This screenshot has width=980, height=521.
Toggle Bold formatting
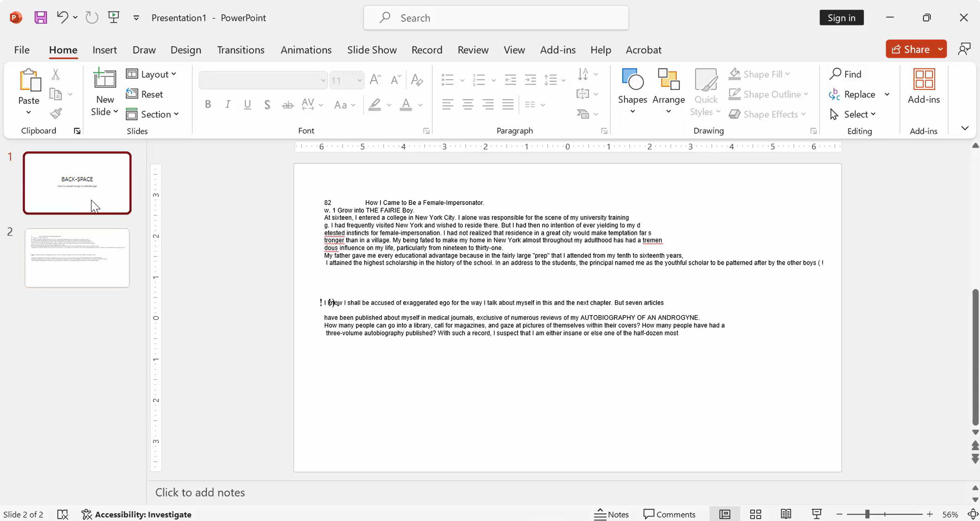[x=208, y=105]
